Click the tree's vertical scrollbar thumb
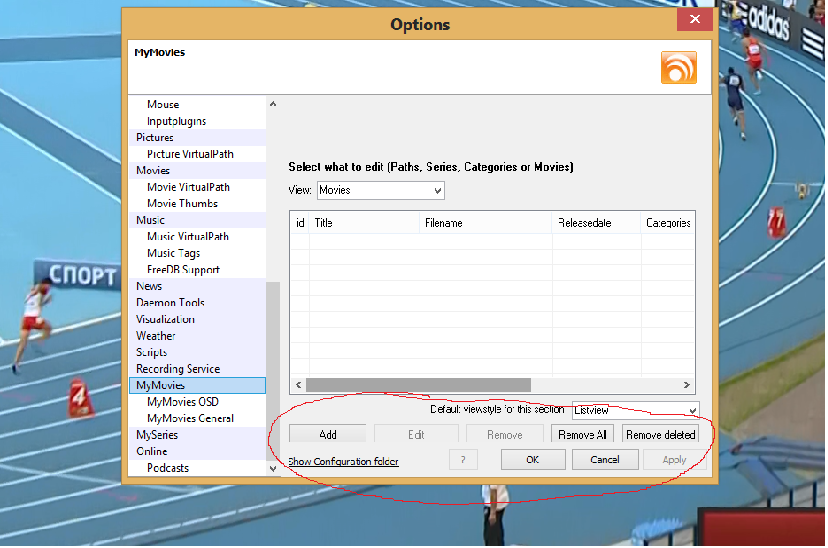The image size is (828, 548). tap(273, 371)
